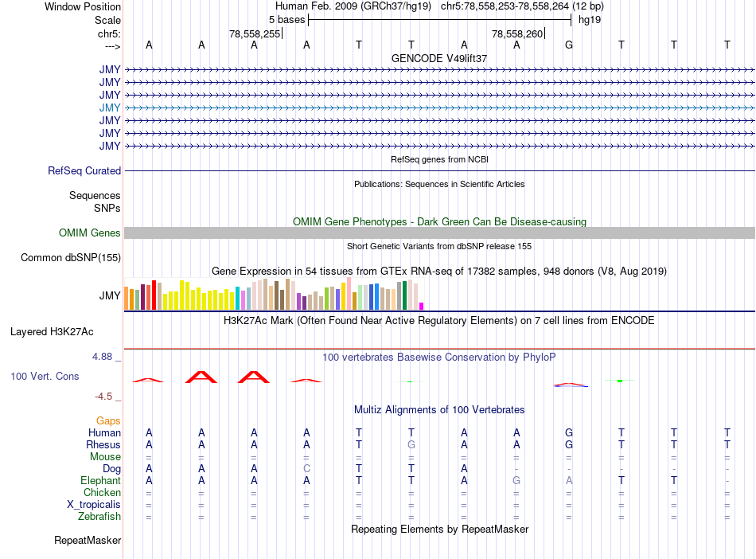Click the dark green bar in GTEx chart
This screenshot has width=756, height=559.
[x=404, y=295]
